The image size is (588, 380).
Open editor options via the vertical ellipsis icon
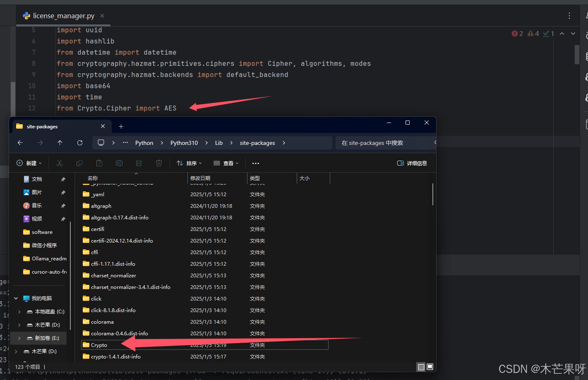click(x=569, y=16)
